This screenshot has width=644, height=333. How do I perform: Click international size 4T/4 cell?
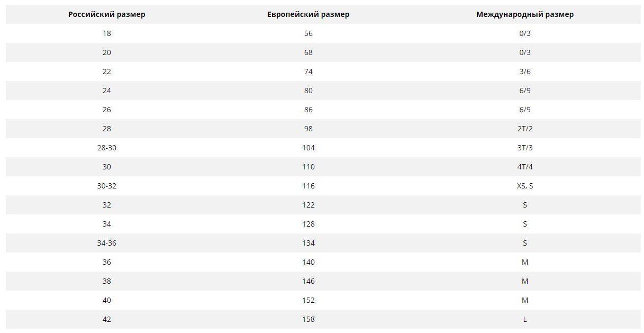524,167
